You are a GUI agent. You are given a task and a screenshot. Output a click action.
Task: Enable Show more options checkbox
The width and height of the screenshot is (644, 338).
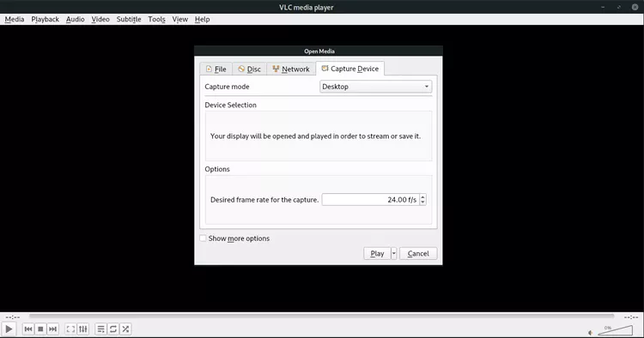[x=203, y=238]
